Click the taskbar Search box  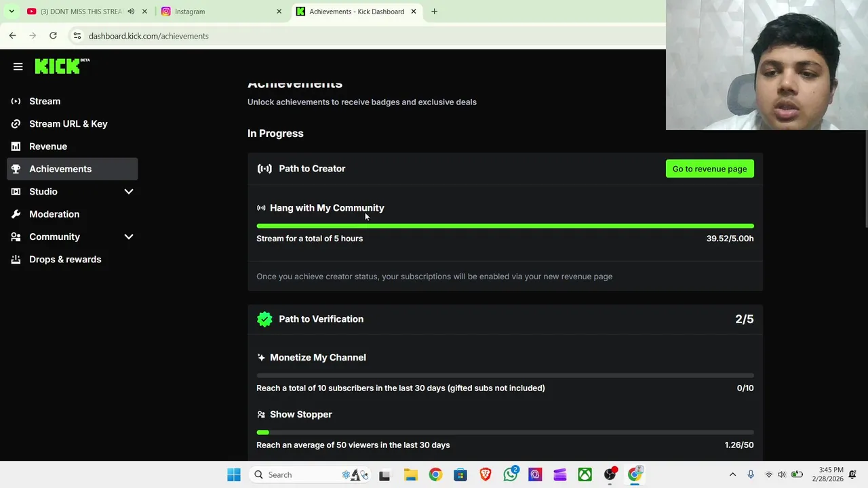click(x=309, y=474)
